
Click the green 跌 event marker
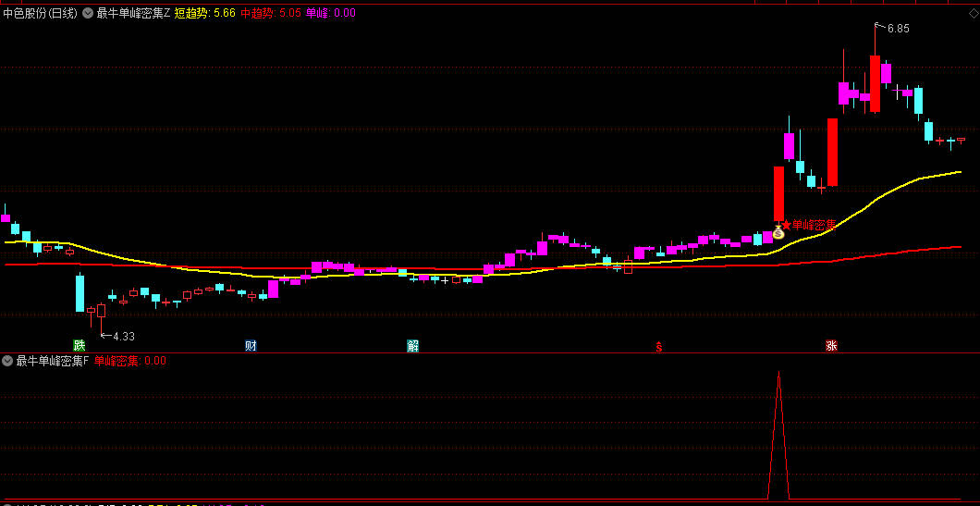[79, 346]
